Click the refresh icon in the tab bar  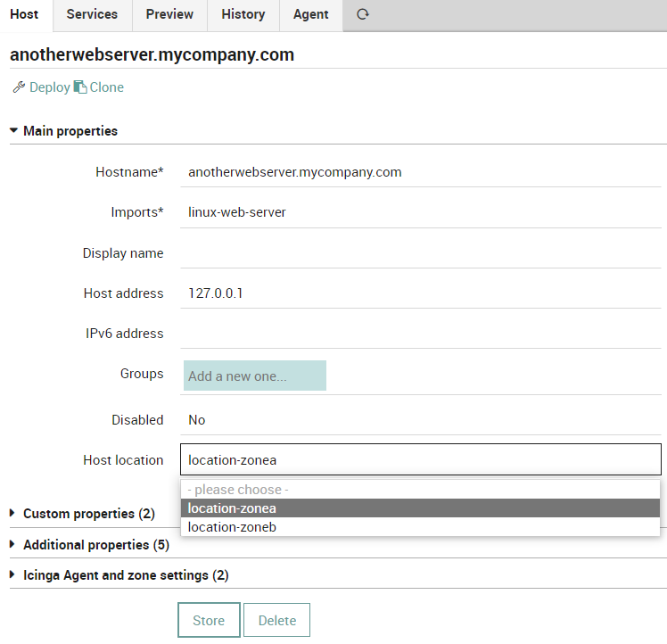click(362, 14)
